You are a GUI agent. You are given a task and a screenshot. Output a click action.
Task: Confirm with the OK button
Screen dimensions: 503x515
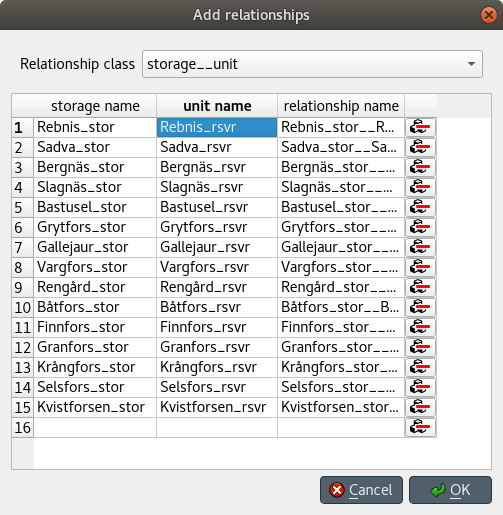pos(450,490)
